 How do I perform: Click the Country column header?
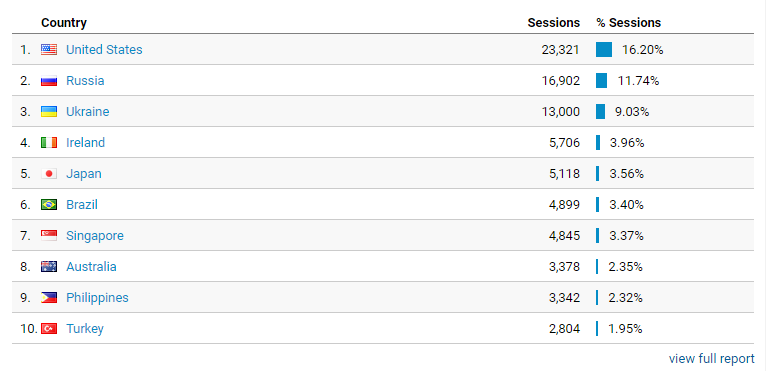click(x=64, y=22)
